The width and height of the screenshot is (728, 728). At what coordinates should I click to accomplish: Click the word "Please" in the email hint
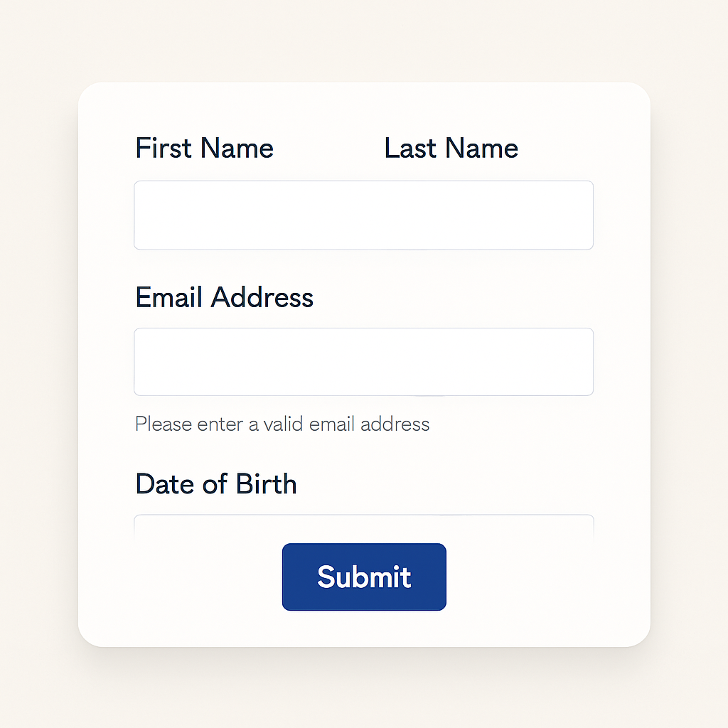[164, 424]
